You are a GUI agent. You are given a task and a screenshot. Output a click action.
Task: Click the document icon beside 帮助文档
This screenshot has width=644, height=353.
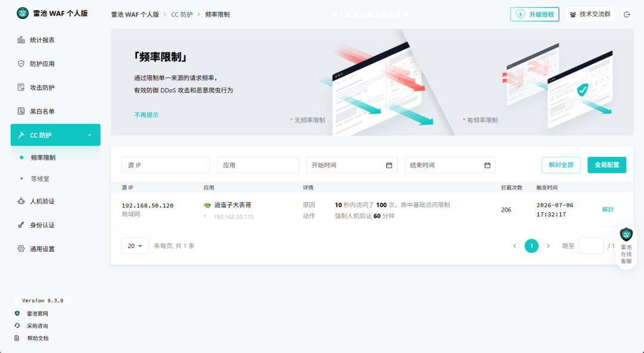point(17,338)
